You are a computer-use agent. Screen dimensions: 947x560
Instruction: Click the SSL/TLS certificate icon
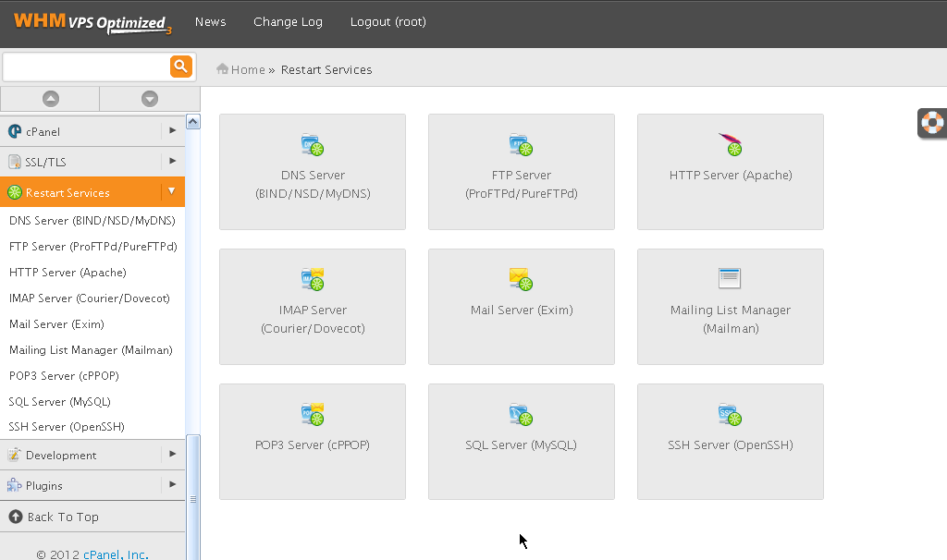point(15,162)
